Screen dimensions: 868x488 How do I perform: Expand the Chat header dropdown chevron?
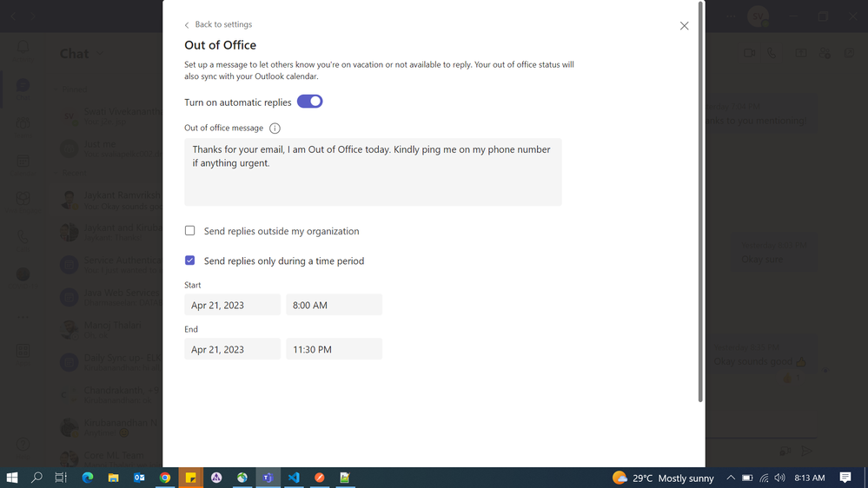pos(100,54)
